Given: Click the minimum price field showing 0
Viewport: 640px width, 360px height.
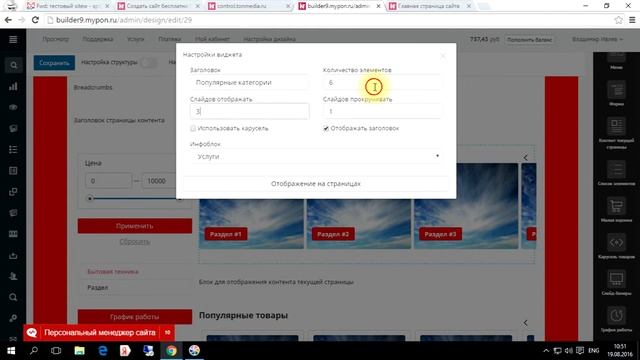Looking at the screenshot, I should coord(109,181).
